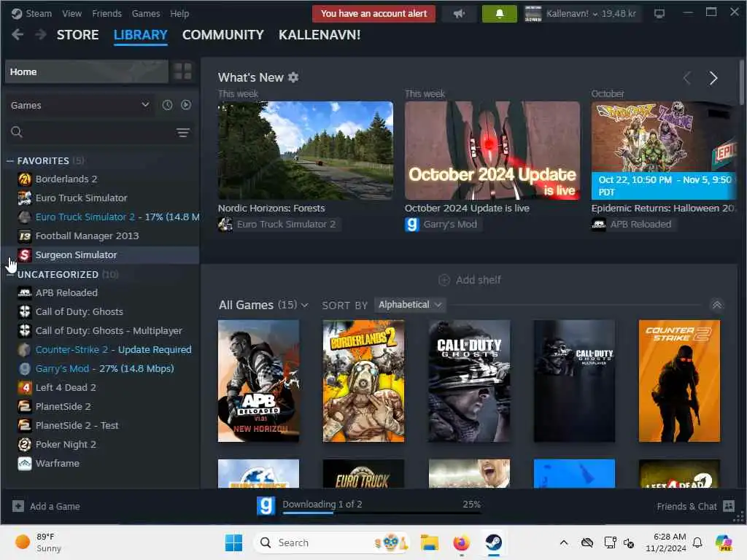The image size is (747, 560).
Task: Open October 2024 Update news thumbnail
Action: [492, 150]
